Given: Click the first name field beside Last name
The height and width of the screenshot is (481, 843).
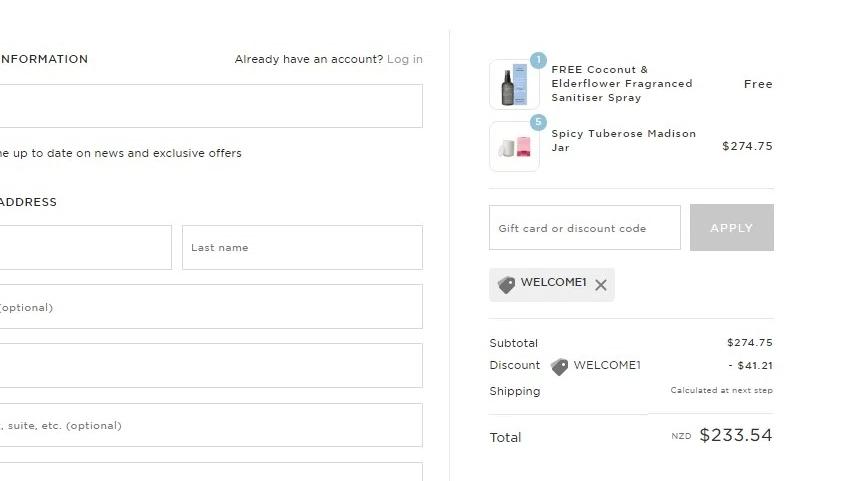Looking at the screenshot, I should click(85, 247).
